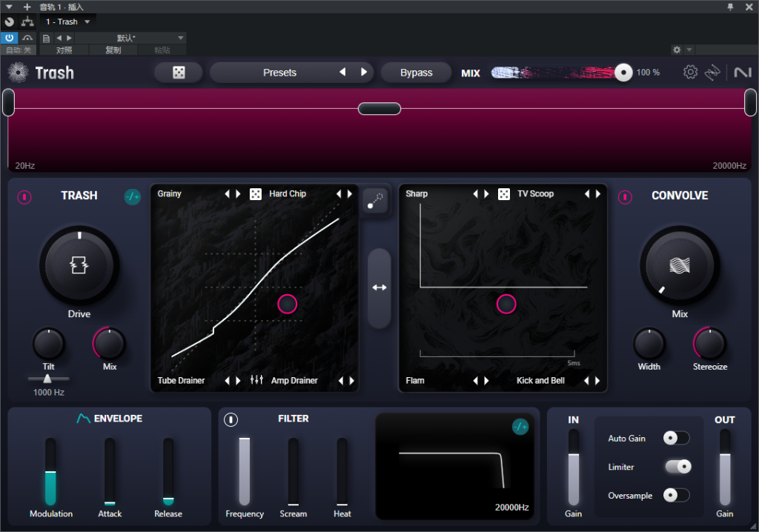Open the Presets browser
Viewport: 759px width, 532px height.
coord(279,73)
